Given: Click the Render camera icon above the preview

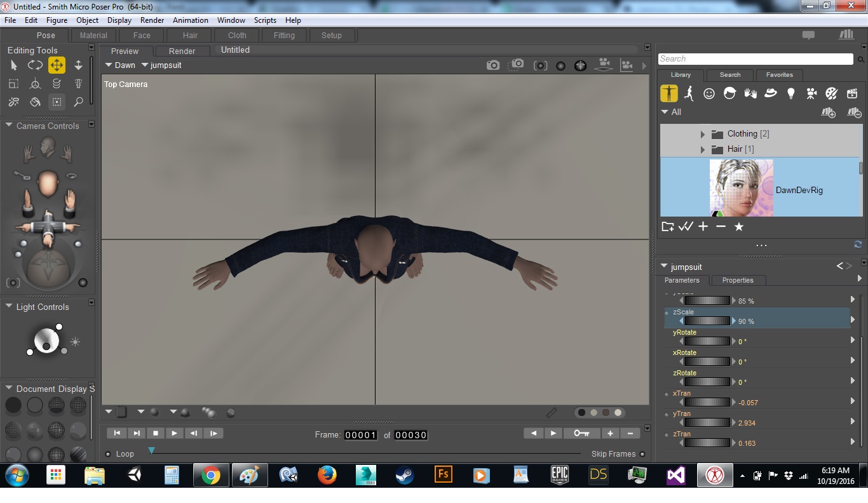Looking at the screenshot, I should [x=492, y=65].
